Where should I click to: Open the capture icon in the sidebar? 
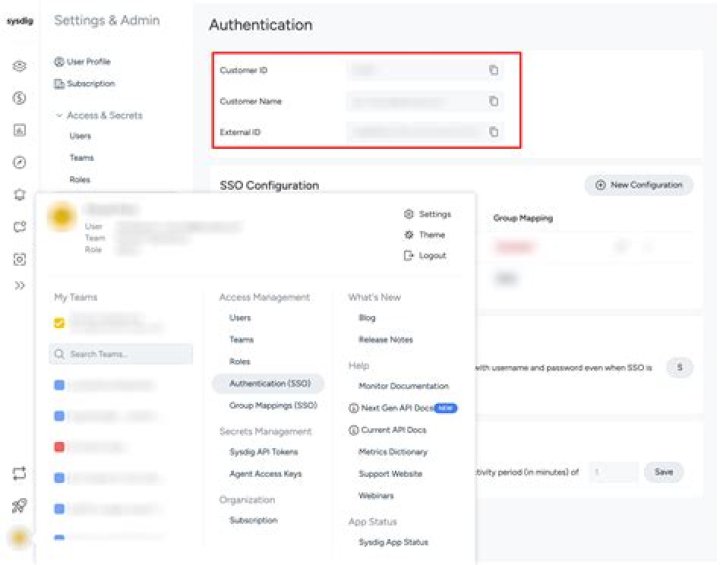point(19,259)
